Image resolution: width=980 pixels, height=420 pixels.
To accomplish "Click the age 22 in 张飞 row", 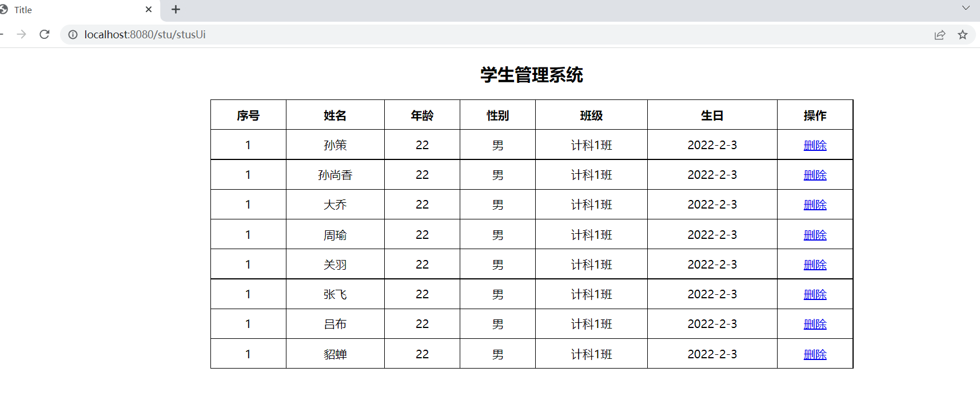I will (422, 294).
